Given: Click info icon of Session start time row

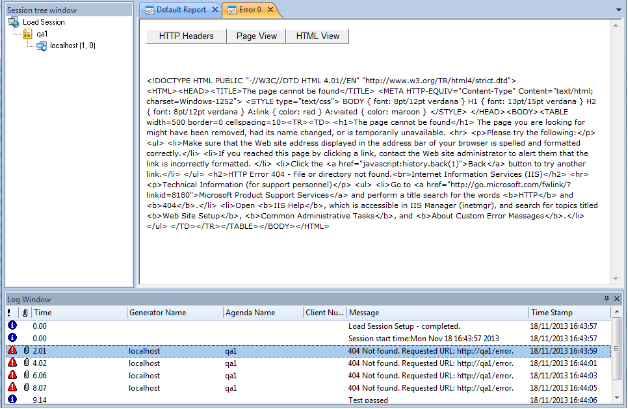Looking at the screenshot, I should point(12,338).
